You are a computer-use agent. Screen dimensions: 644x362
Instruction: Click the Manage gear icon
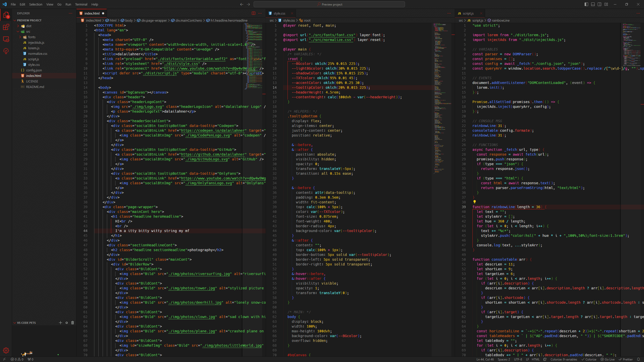coord(6,350)
